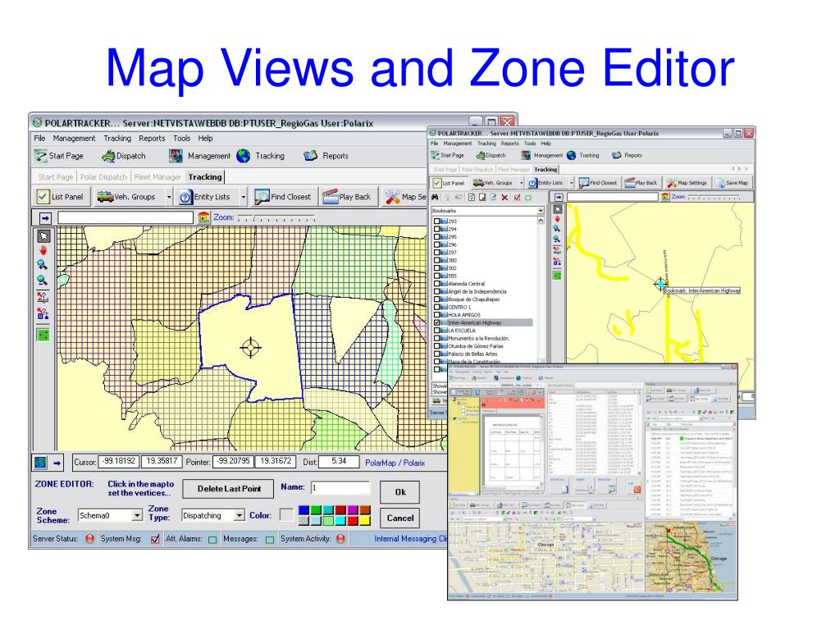Click the bookmarks list scrollbar up arrow

[541, 220]
